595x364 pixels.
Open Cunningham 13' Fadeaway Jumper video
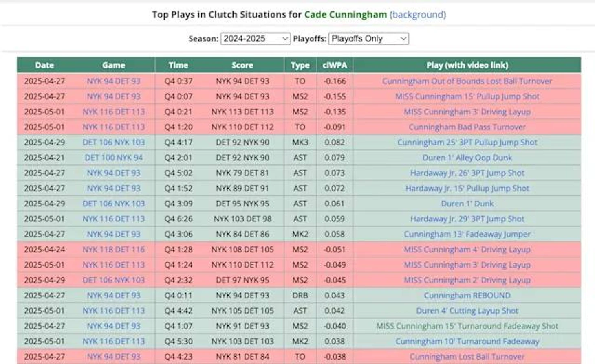coord(467,234)
